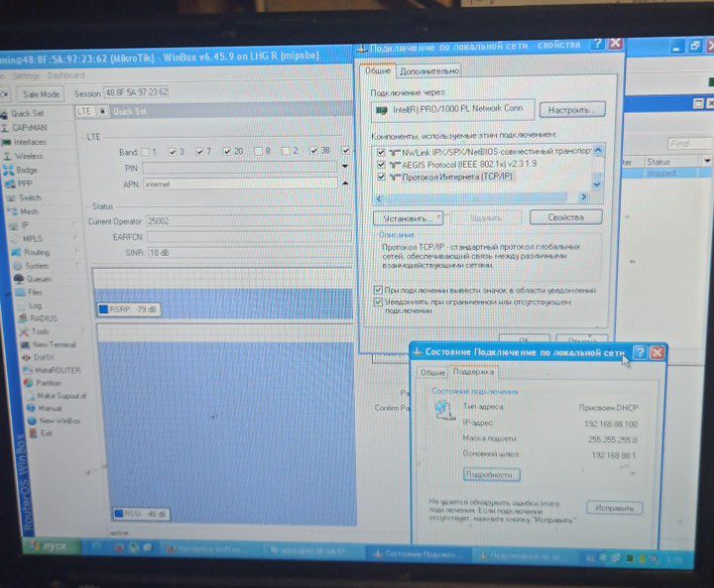
Task: Click inside the PIN input field
Action: click(240, 168)
